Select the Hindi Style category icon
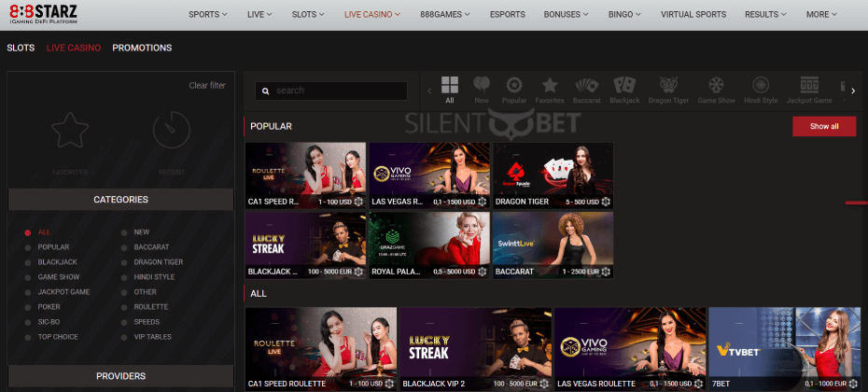The image size is (868, 392). [x=761, y=85]
